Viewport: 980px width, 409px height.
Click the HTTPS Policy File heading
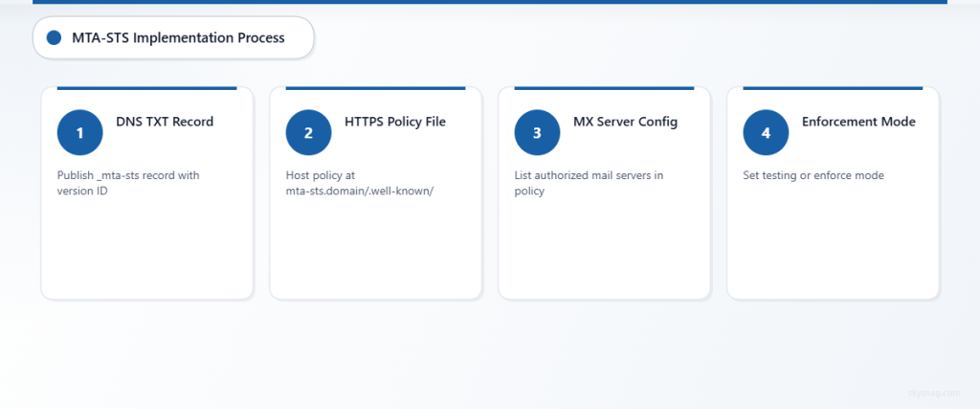point(395,122)
